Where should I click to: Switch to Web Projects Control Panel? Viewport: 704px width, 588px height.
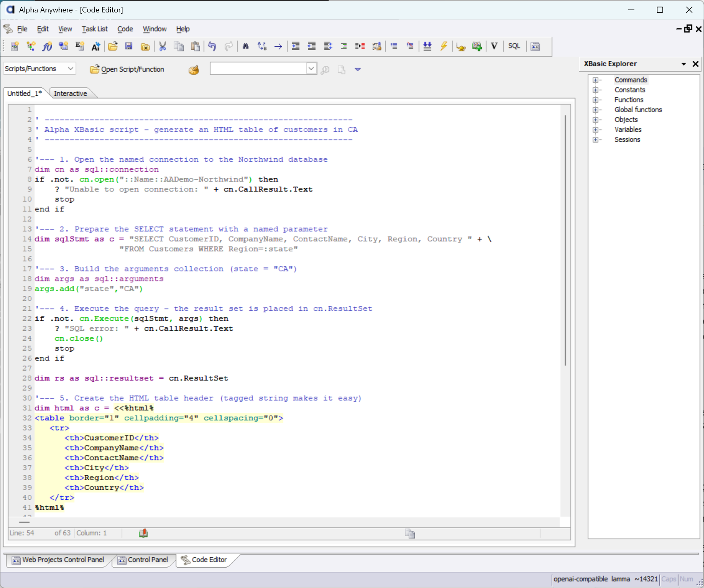tap(58, 560)
